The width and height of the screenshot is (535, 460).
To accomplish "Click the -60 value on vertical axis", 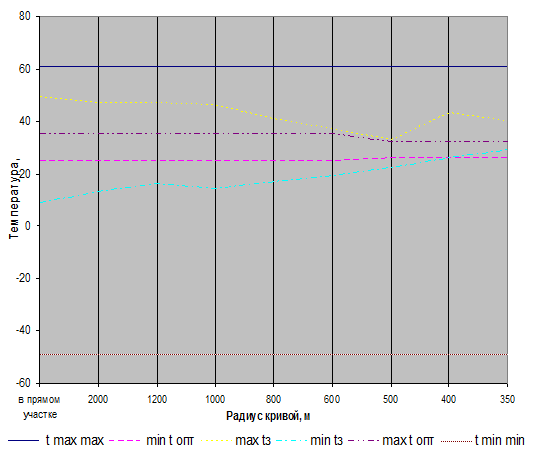I will [x=23, y=383].
